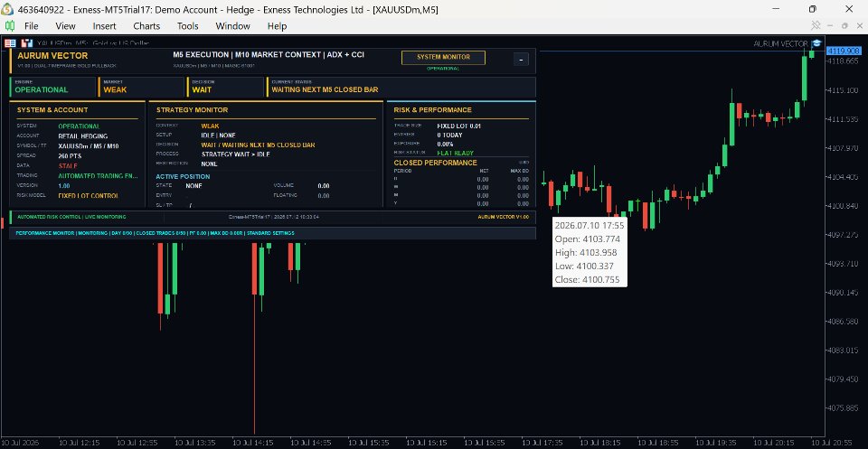Click 'AUTOMATED TRADING EN...' trading value

pyautogui.click(x=98, y=176)
